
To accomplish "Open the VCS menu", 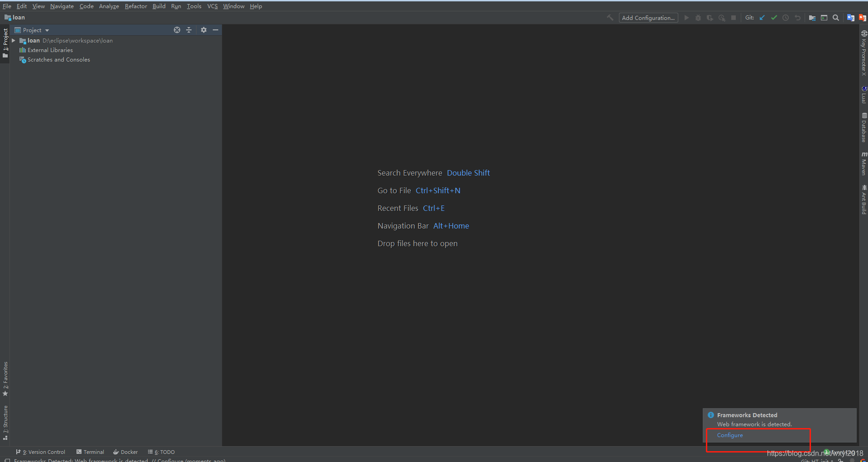I will click(x=212, y=6).
